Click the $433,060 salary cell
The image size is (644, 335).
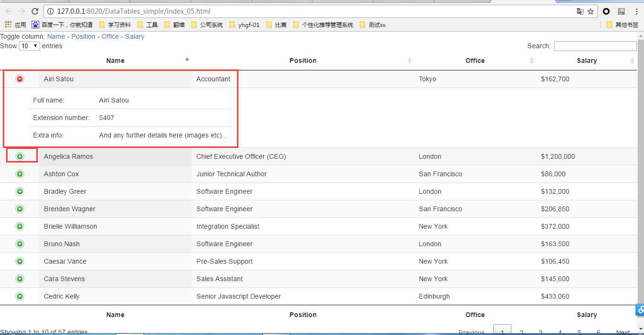click(586, 296)
